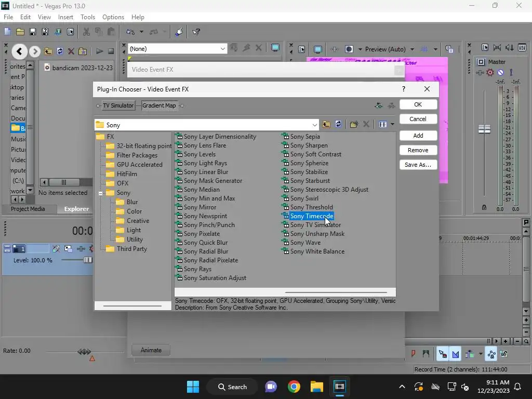Toggle the Master bus lock icon
This screenshot has height=399, width=532.
point(484,207)
